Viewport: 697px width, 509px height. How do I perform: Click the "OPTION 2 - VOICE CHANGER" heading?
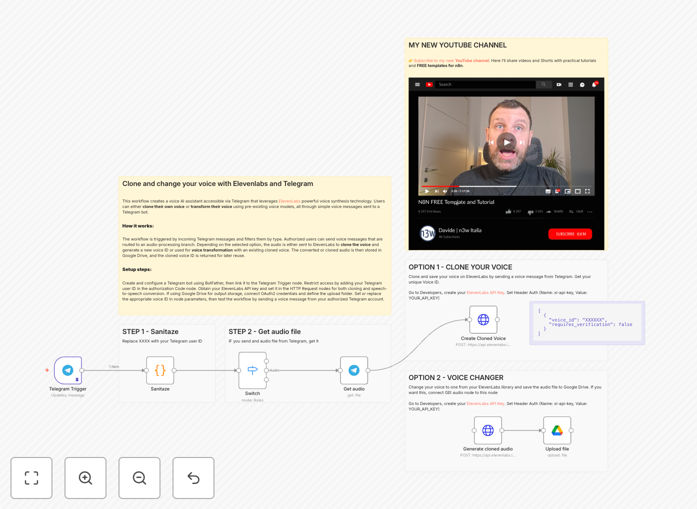coord(456,377)
